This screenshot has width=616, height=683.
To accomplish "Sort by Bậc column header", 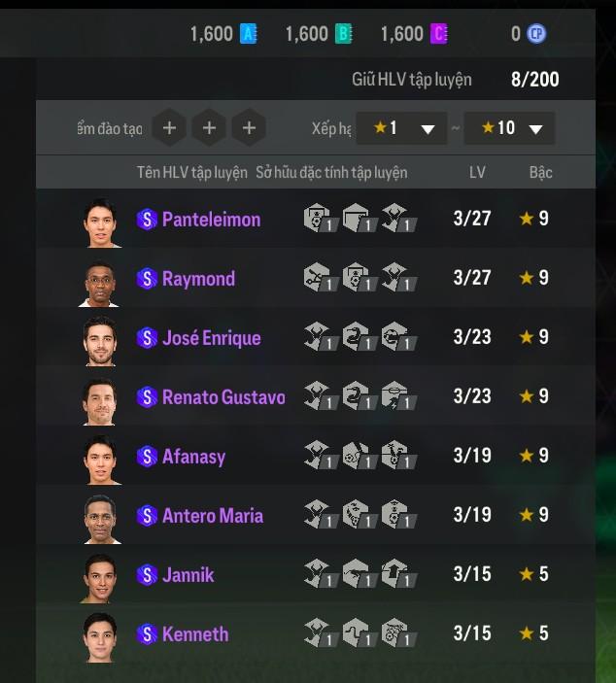I will click(x=540, y=173).
